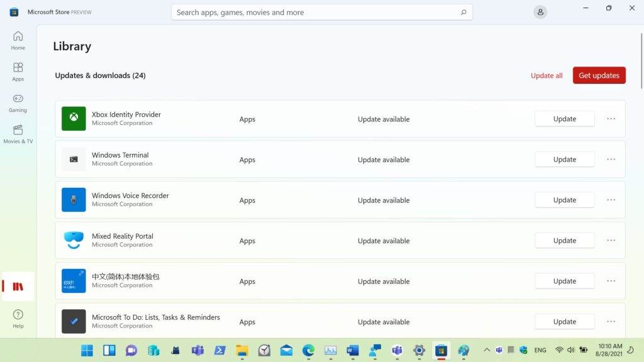The width and height of the screenshot is (644, 362).
Task: Open Windows Start menu on taskbar
Action: tap(87, 350)
